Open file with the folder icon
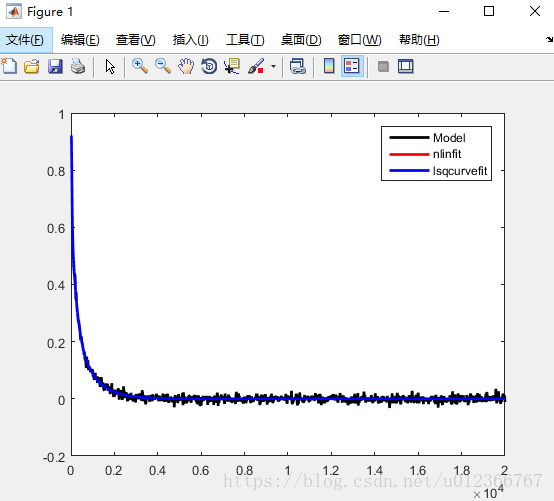 32,66
